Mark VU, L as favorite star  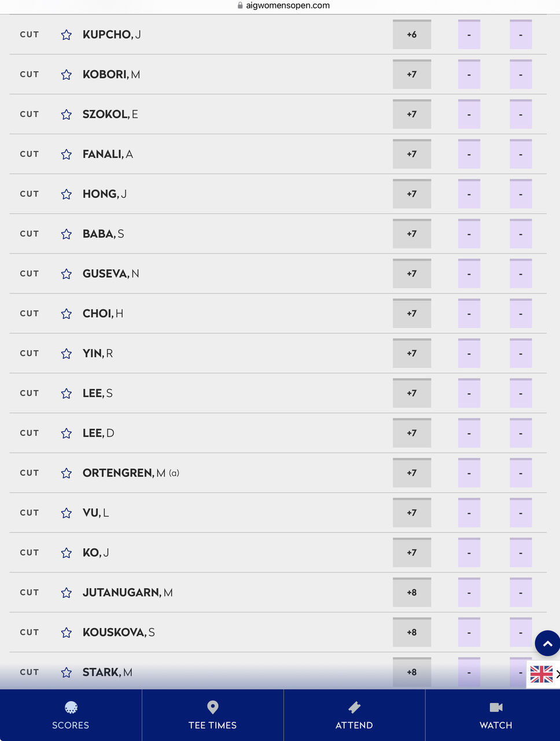click(67, 513)
